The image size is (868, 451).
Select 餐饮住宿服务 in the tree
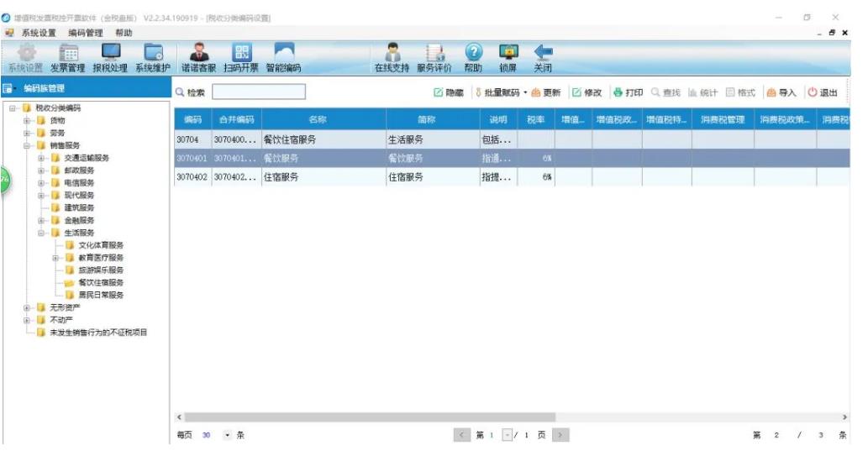[x=101, y=283]
